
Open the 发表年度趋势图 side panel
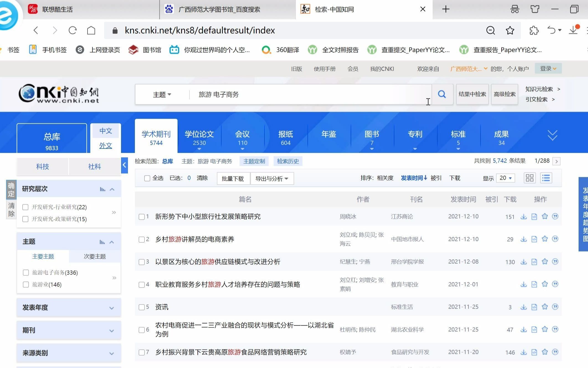(x=584, y=214)
